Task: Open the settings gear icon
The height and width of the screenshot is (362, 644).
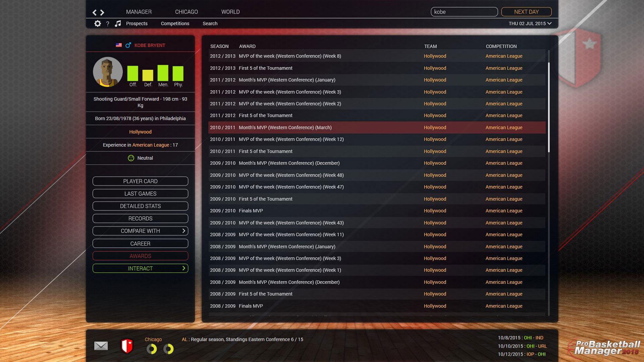Action: point(97,23)
